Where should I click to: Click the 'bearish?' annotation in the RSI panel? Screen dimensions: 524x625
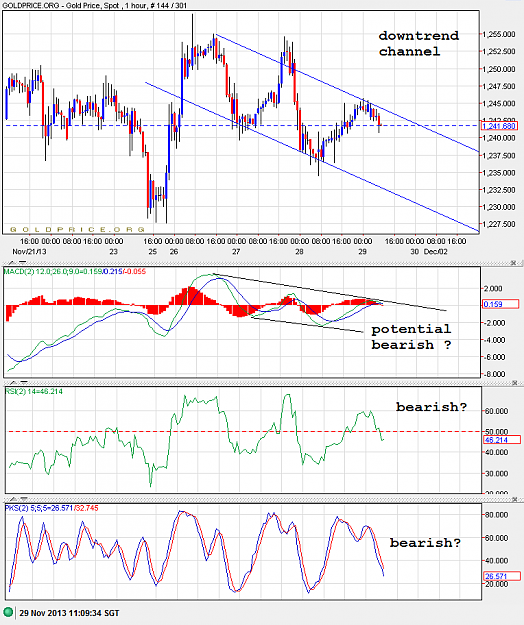point(431,407)
